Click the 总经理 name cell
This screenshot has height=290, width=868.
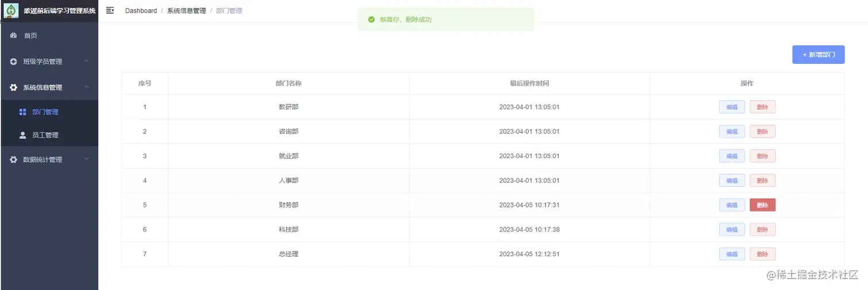[288, 254]
